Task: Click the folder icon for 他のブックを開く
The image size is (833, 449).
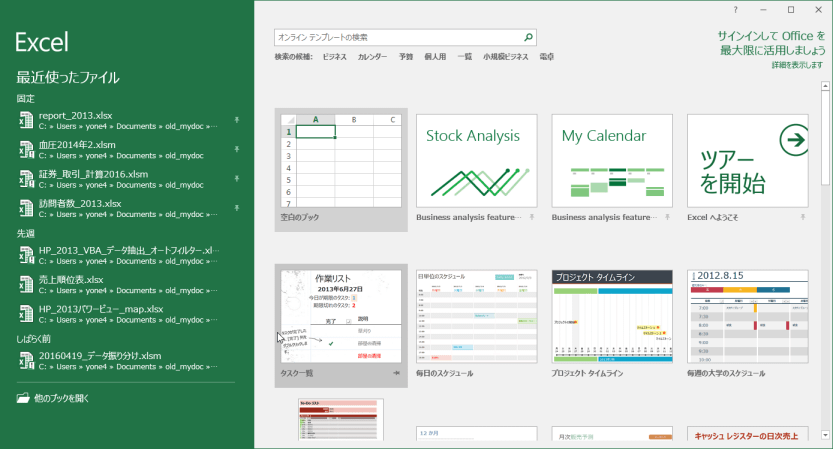Action: coord(23,397)
